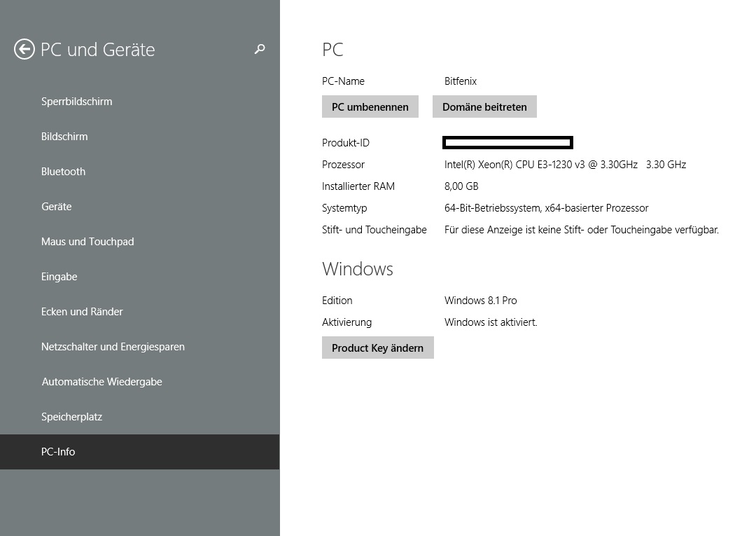Click the 64-Bit-Betriebssystem system type text
The height and width of the screenshot is (536, 756).
(546, 208)
